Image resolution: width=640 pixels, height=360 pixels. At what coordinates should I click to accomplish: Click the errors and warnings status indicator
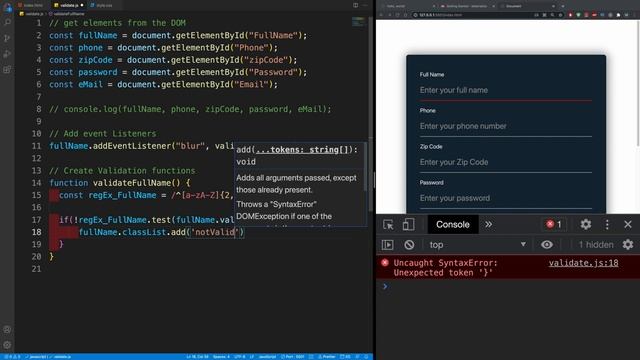pyautogui.click(x=12, y=357)
